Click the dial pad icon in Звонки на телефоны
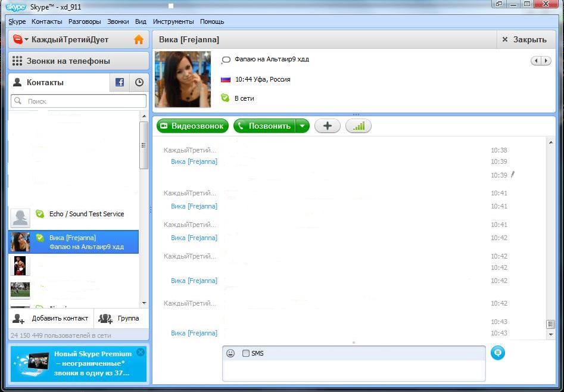 click(x=17, y=61)
